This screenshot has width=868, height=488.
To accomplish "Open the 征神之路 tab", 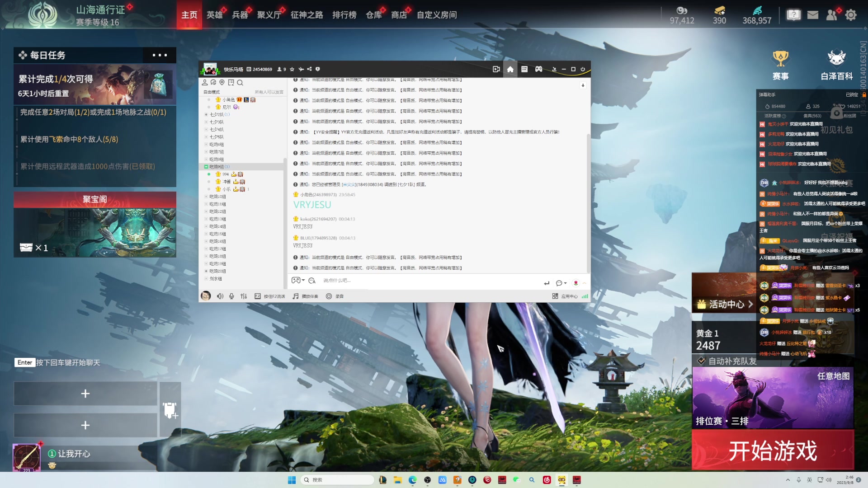I will 307,15.
